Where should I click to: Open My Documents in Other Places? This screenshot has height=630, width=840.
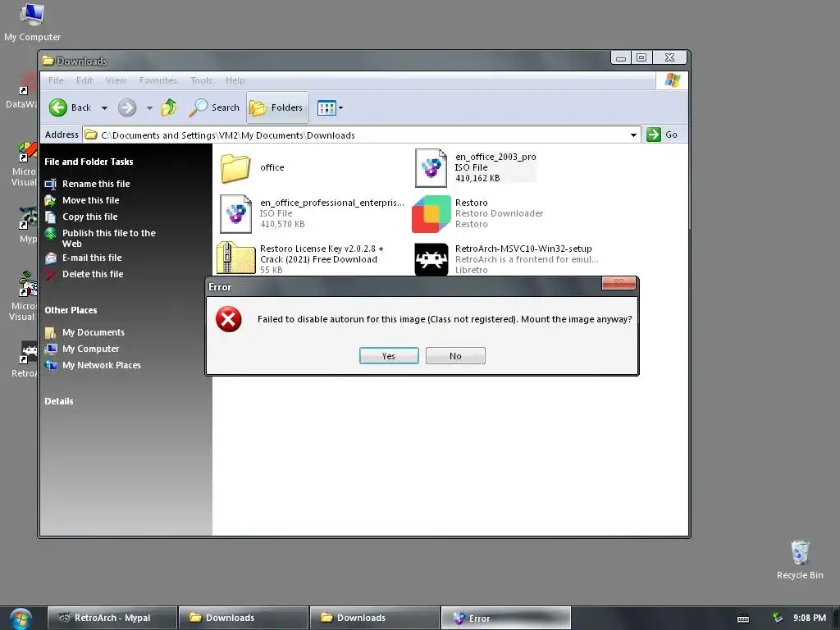coord(94,333)
